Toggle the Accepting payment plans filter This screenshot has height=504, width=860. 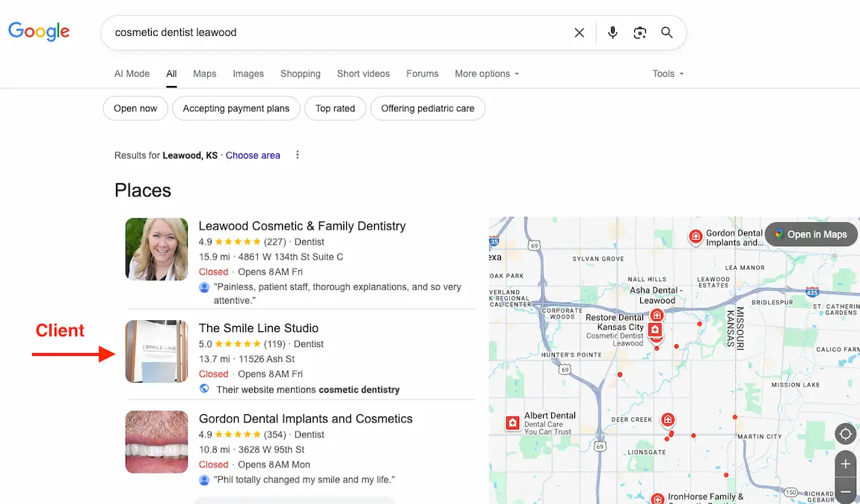(236, 108)
